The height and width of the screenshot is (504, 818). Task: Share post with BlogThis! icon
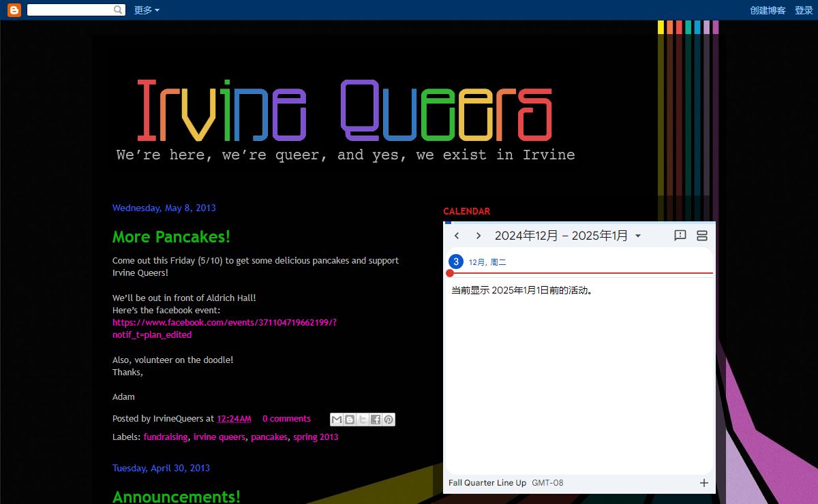coord(350,420)
